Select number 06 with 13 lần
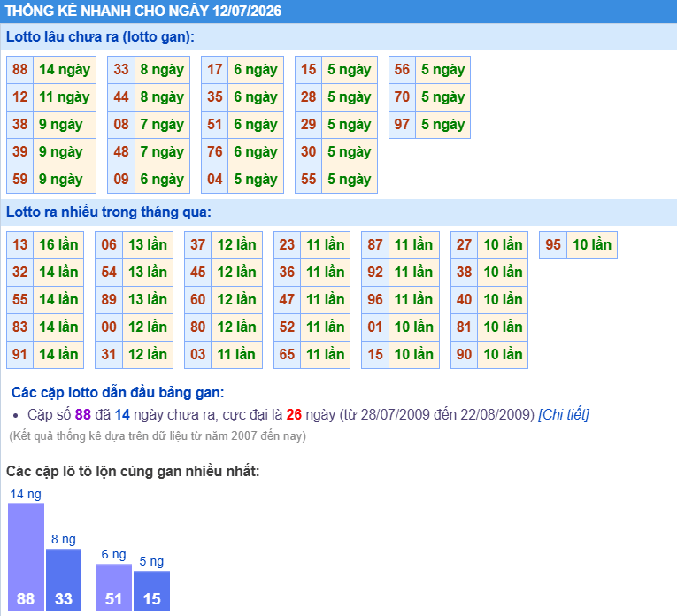 click(x=109, y=245)
